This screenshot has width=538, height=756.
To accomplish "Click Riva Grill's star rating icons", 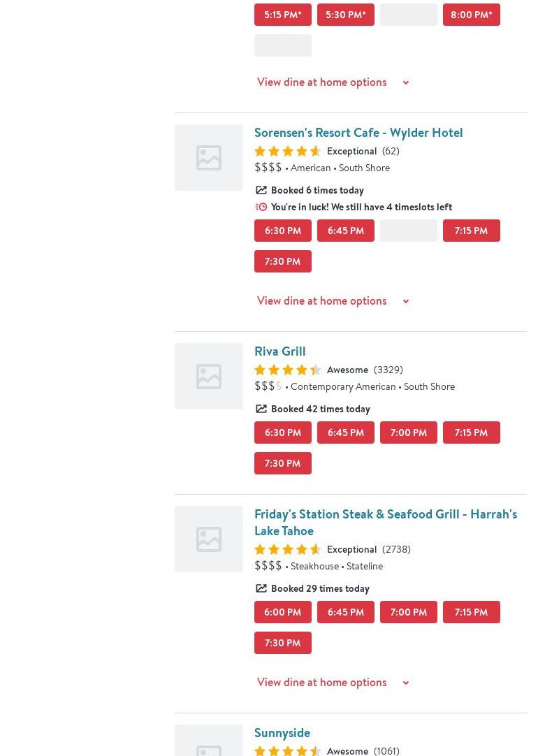I will (287, 370).
